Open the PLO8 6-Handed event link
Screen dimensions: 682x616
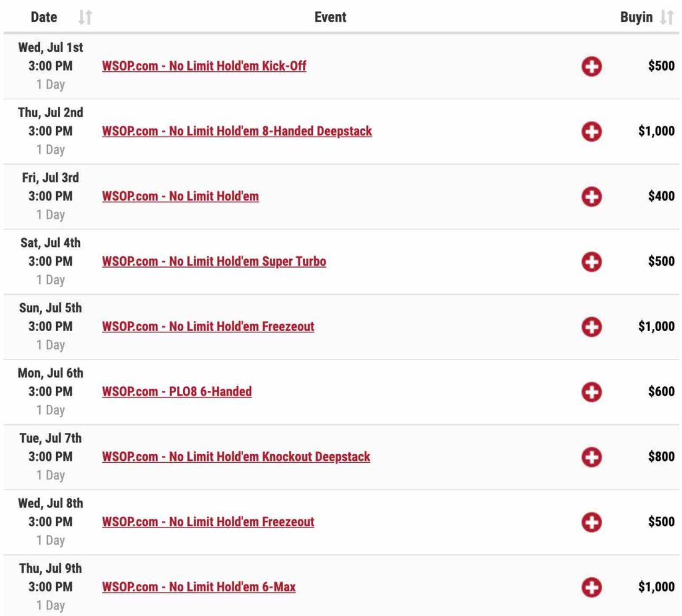coord(176,392)
